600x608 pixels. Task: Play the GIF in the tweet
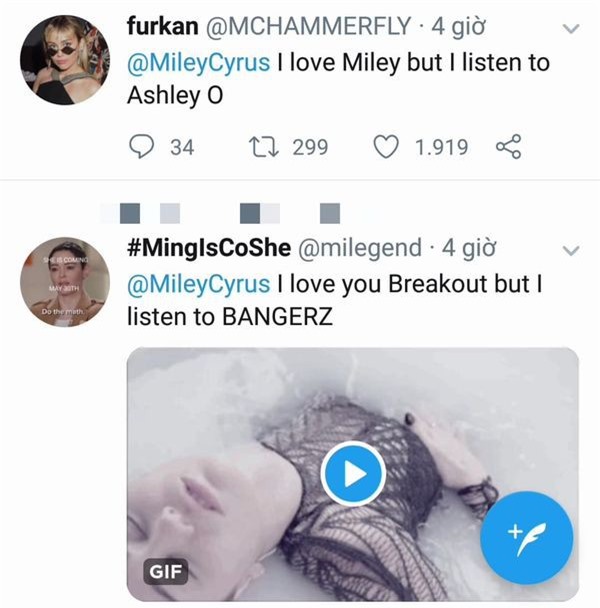[352, 473]
